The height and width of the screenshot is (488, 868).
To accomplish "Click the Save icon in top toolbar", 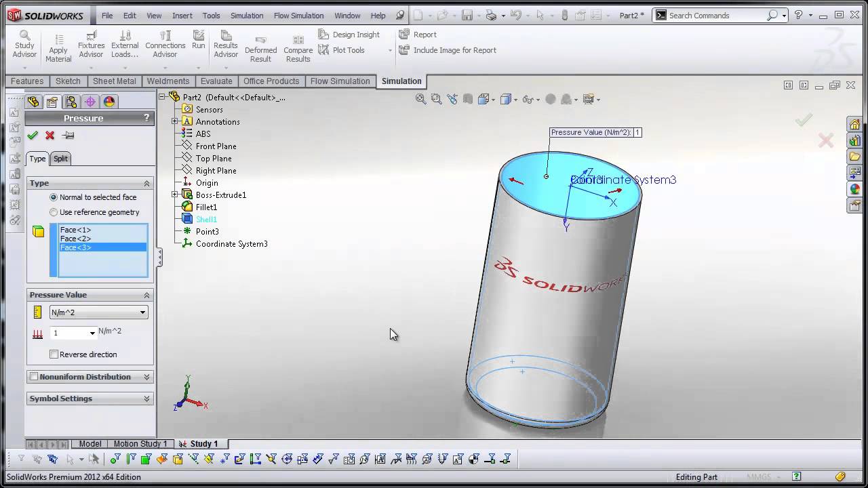I will (467, 15).
